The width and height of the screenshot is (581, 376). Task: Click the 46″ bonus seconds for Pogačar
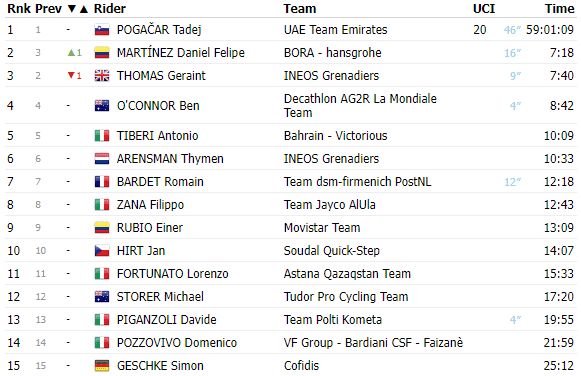click(x=512, y=30)
